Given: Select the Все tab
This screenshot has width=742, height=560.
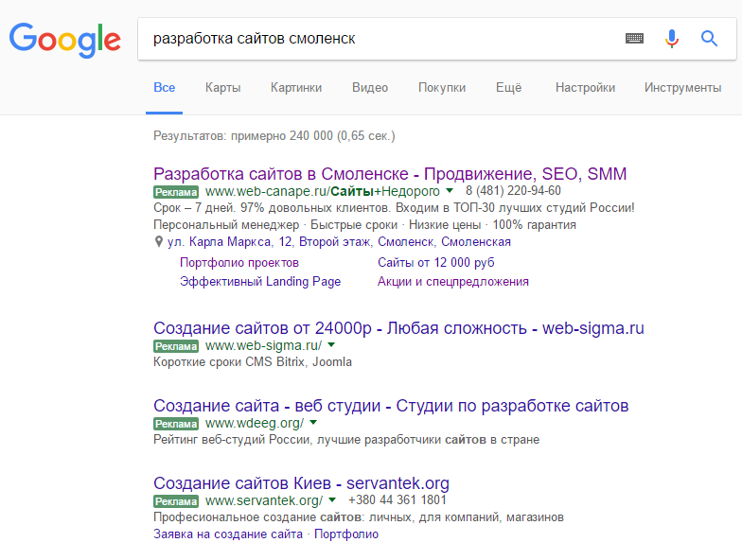Looking at the screenshot, I should (x=165, y=88).
